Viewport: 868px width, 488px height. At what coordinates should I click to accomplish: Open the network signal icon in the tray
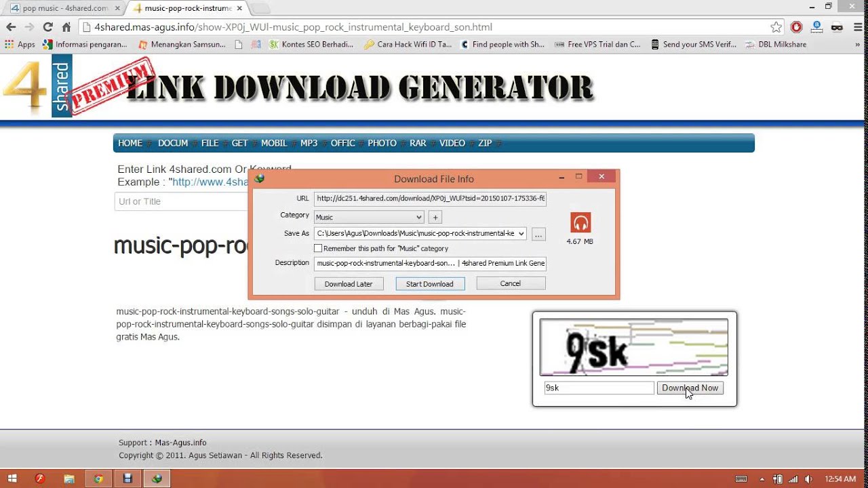(x=793, y=479)
